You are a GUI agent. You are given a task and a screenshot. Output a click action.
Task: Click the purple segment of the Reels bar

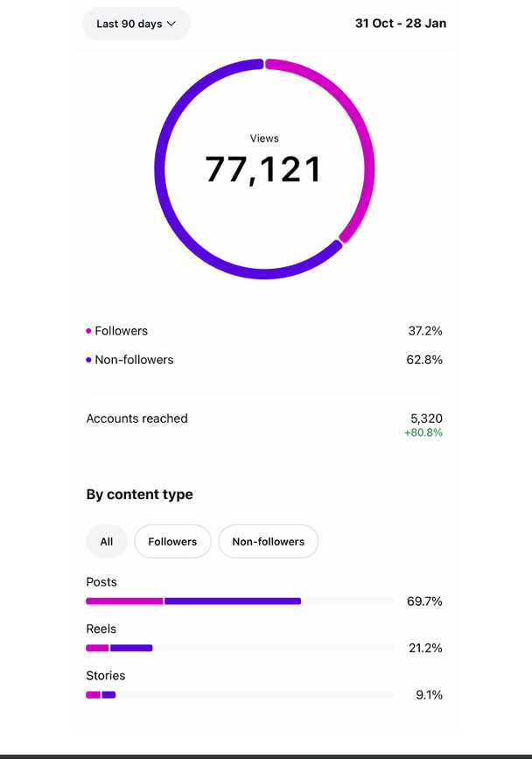pos(131,648)
